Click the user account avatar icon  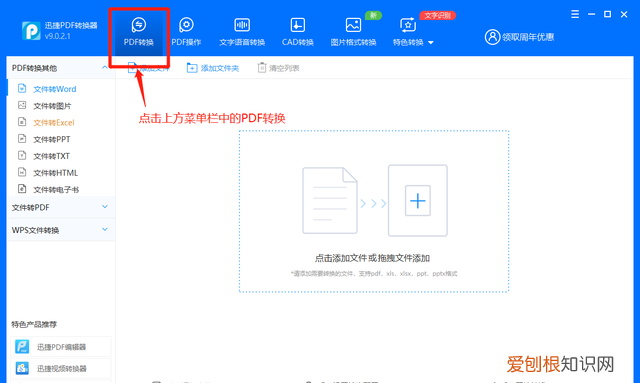point(492,37)
